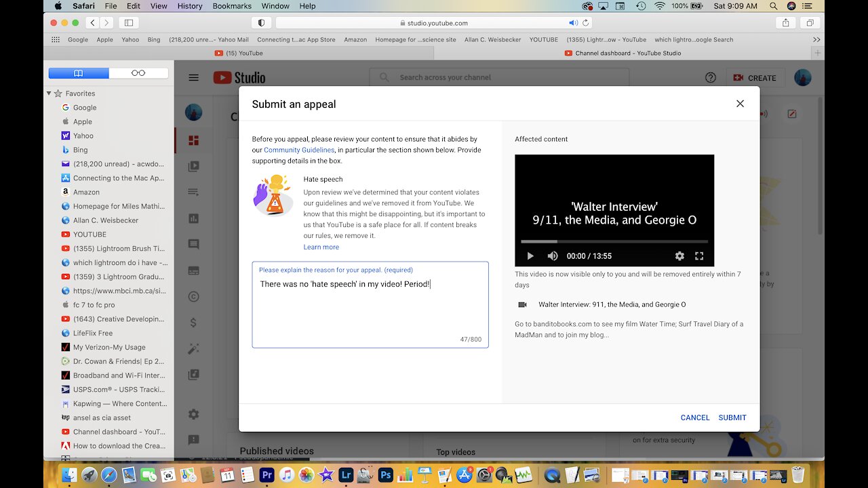Show more Favorites bar bookmarks chevron

[x=816, y=39]
